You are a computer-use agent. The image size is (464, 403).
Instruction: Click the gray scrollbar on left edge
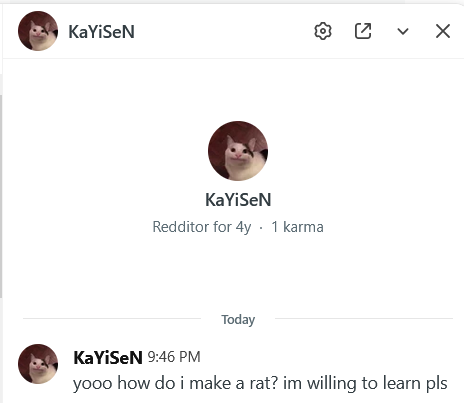(1, 196)
